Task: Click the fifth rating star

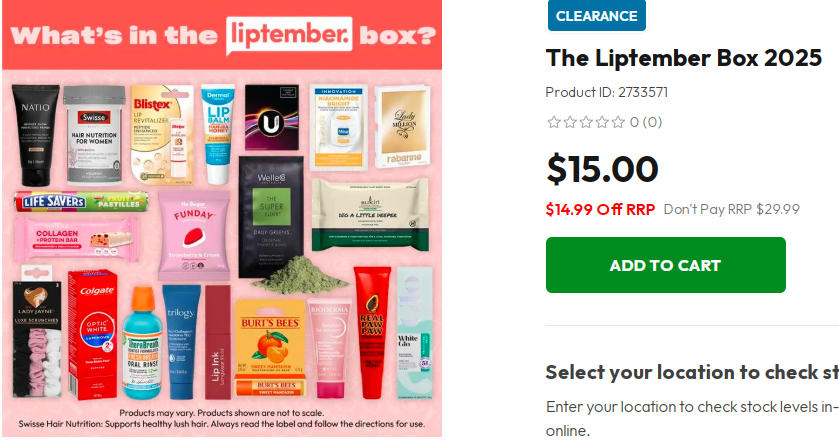Action: 618,122
